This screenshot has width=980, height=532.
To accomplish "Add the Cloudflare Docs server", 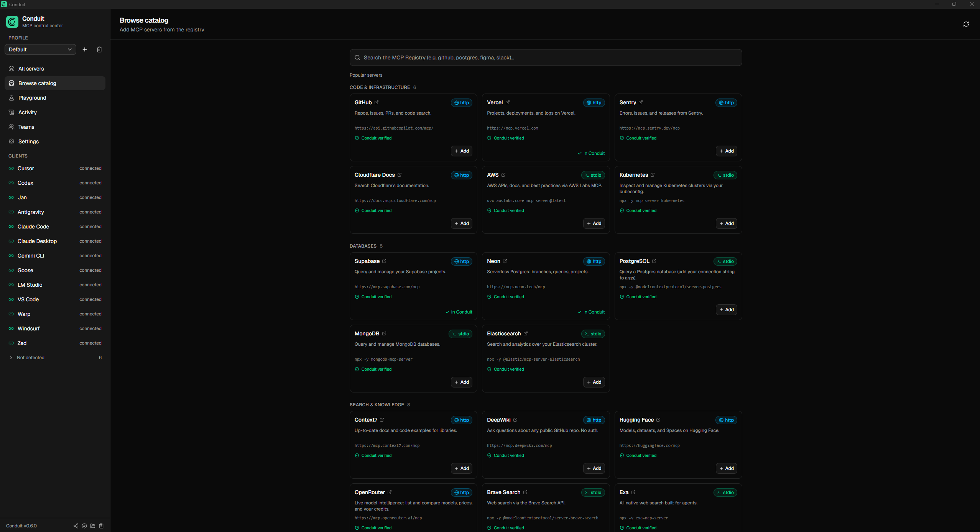I will tap(462, 223).
